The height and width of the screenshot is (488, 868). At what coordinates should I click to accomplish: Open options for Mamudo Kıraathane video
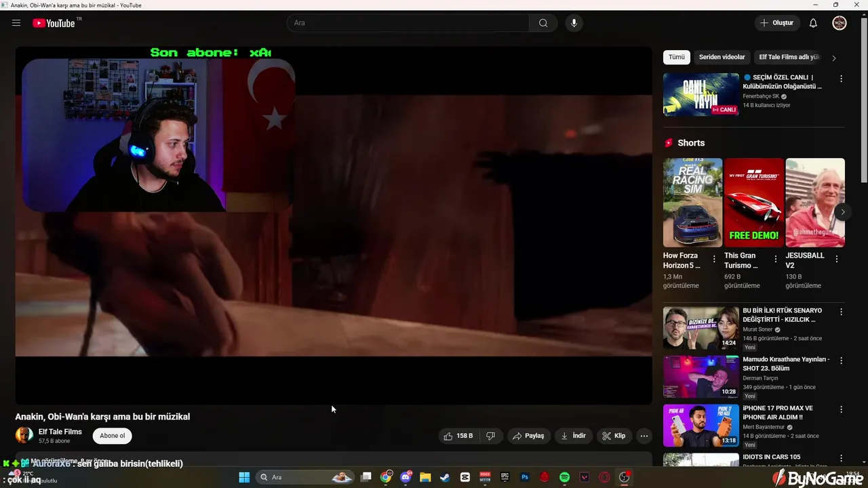(841, 361)
